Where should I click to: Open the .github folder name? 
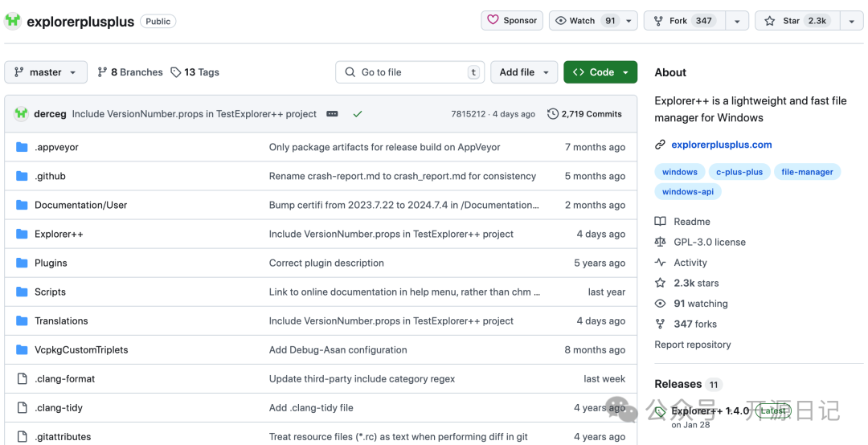click(x=50, y=176)
